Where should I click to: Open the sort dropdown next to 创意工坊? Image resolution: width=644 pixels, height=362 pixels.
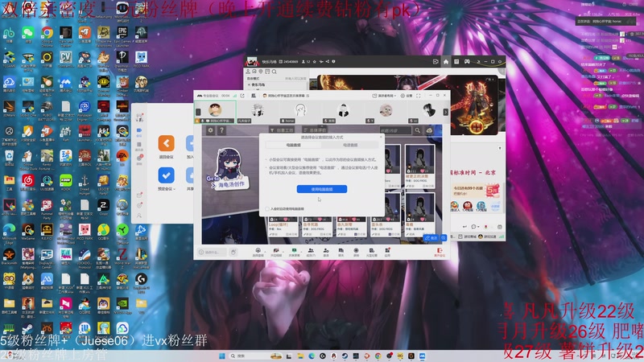click(x=315, y=130)
